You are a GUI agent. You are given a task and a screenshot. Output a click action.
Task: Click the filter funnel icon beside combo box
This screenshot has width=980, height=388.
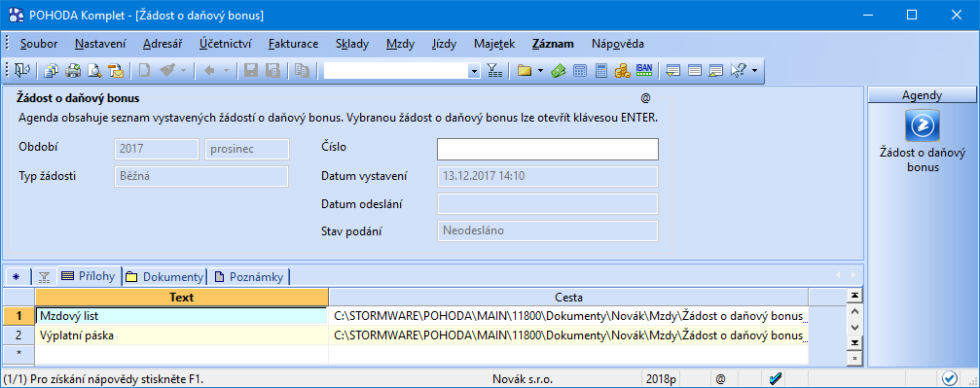tap(494, 71)
